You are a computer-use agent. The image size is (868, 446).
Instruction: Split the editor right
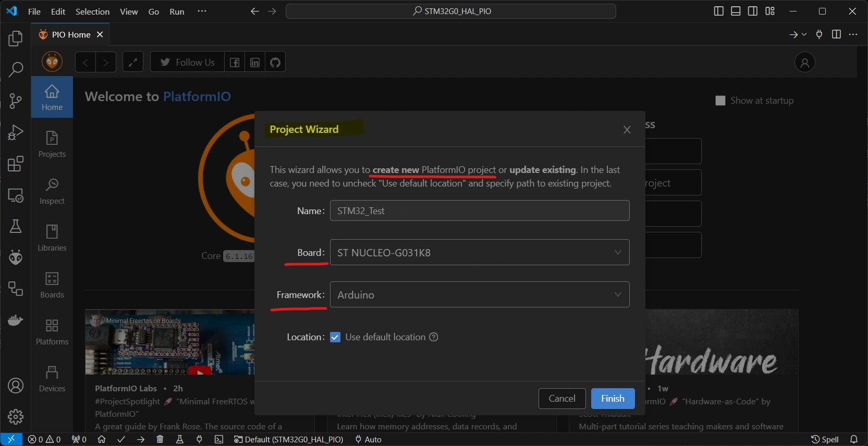(x=836, y=34)
